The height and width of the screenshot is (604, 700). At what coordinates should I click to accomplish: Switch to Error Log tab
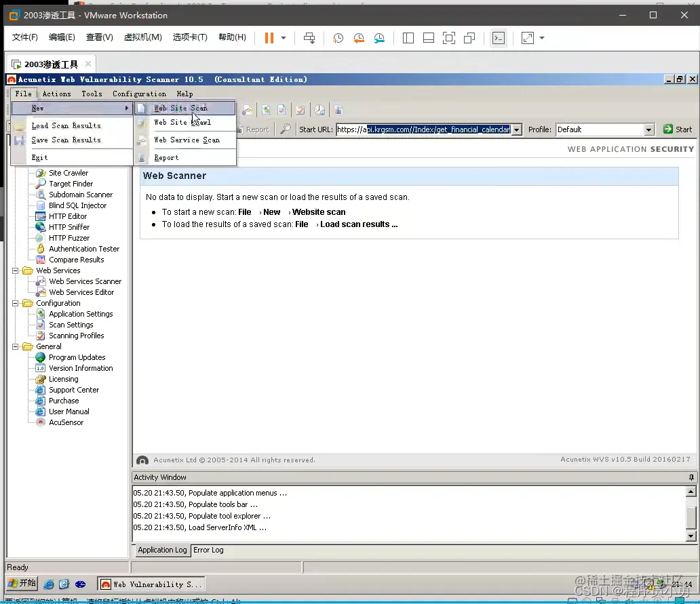tap(208, 550)
